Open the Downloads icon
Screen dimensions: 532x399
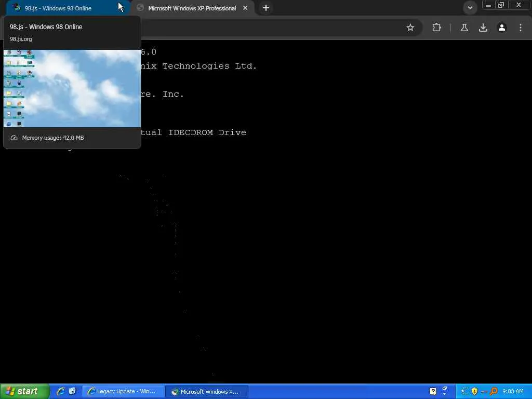[483, 28]
